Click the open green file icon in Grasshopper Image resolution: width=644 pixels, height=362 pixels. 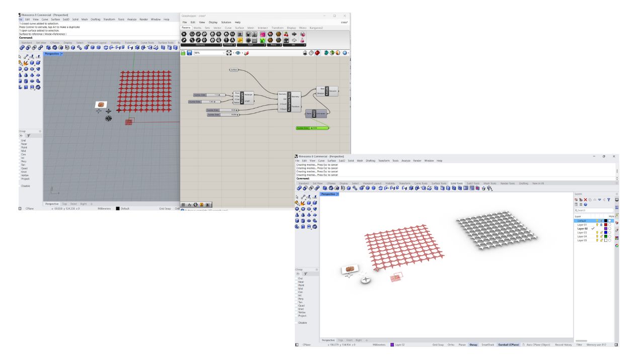[x=184, y=53]
